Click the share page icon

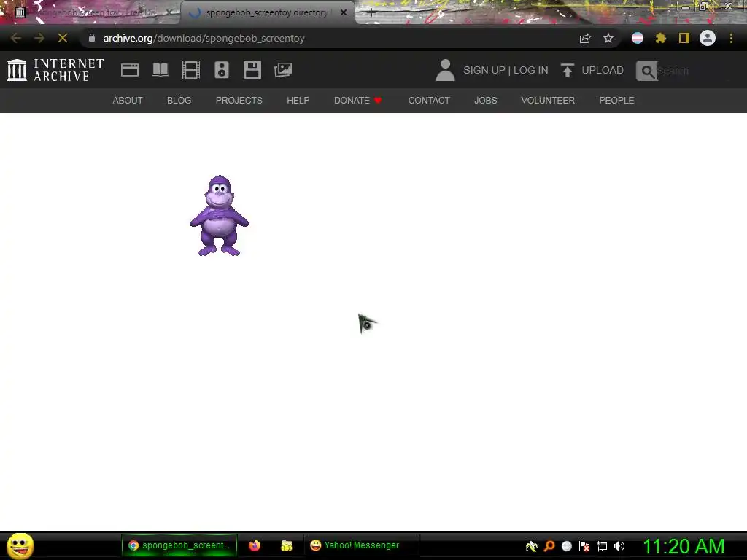[x=585, y=38]
